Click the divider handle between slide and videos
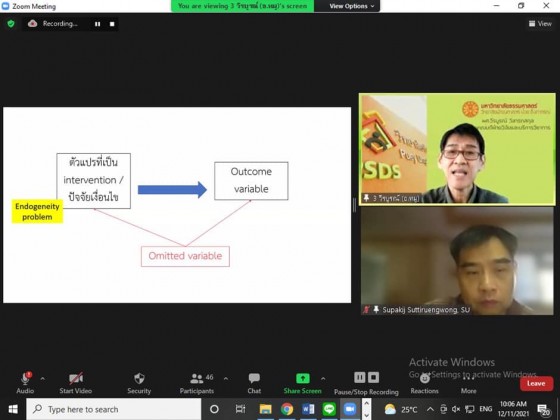This screenshot has height=420, width=560. (354, 205)
